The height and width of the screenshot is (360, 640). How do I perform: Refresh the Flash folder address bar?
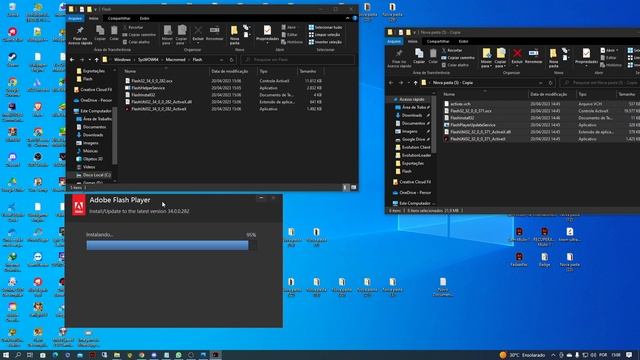click(231, 60)
